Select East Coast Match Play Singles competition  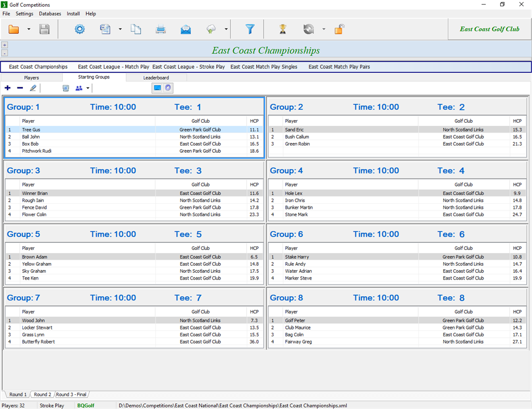click(x=264, y=67)
